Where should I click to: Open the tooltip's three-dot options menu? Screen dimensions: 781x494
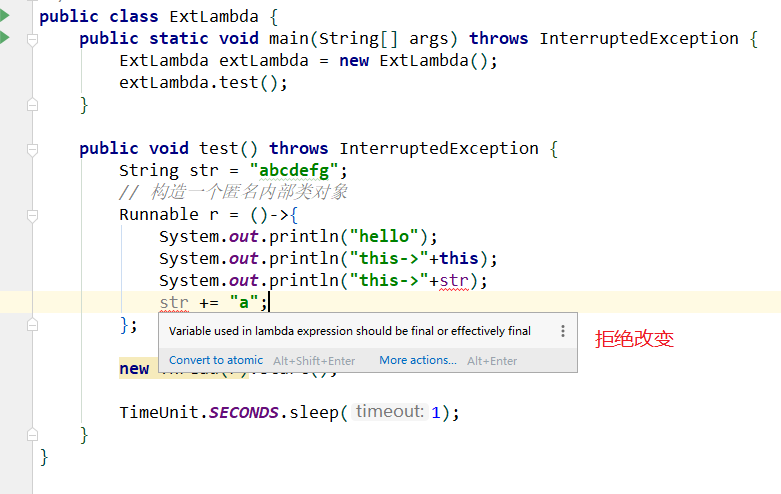click(563, 331)
